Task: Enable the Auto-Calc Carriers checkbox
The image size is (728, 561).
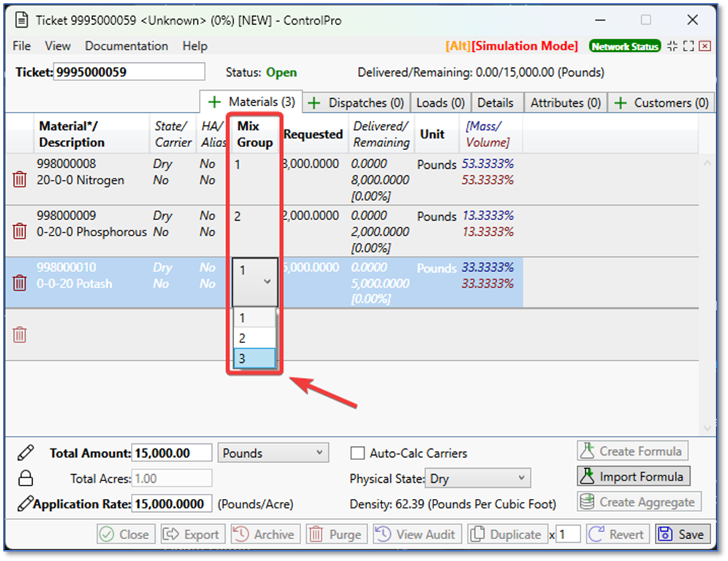Action: (357, 453)
